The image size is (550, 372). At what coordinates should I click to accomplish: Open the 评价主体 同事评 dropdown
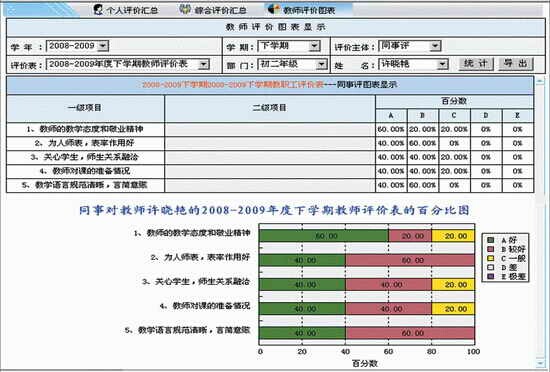(410, 46)
